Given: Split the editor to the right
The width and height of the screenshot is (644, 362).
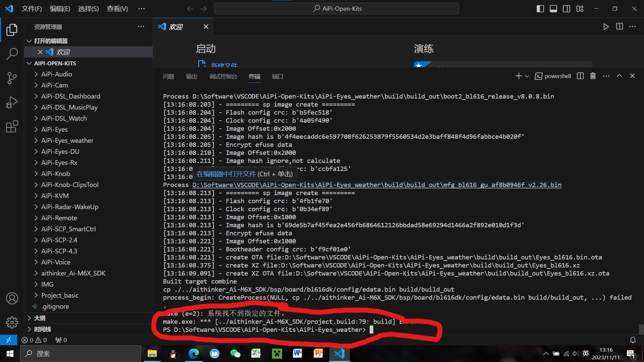Looking at the screenshot, I should (620, 26).
